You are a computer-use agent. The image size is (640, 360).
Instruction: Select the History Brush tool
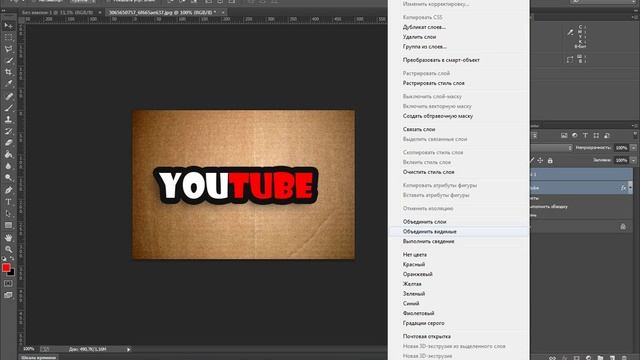[8, 131]
